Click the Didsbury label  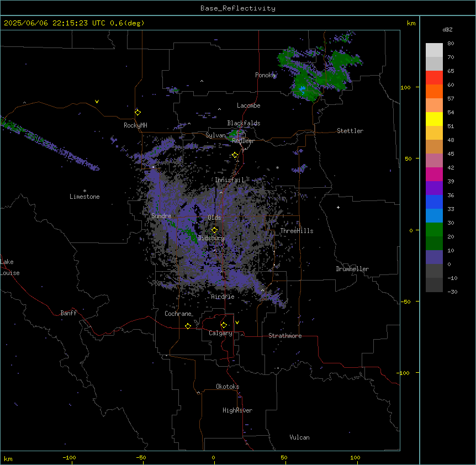pos(211,238)
